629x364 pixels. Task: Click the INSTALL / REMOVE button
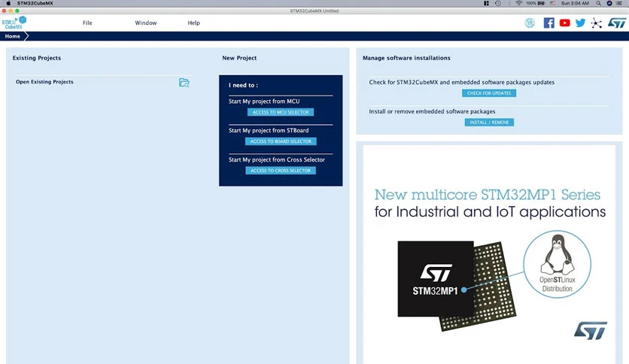[x=489, y=123]
